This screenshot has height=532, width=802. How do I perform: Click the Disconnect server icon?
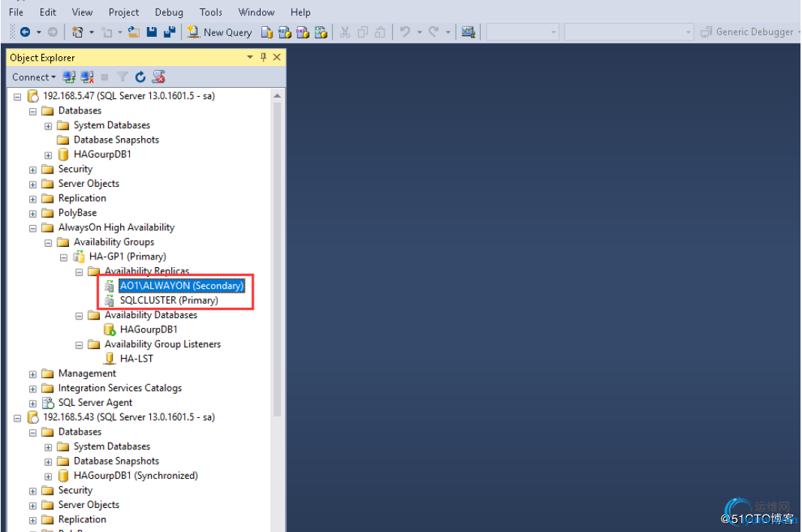click(87, 77)
